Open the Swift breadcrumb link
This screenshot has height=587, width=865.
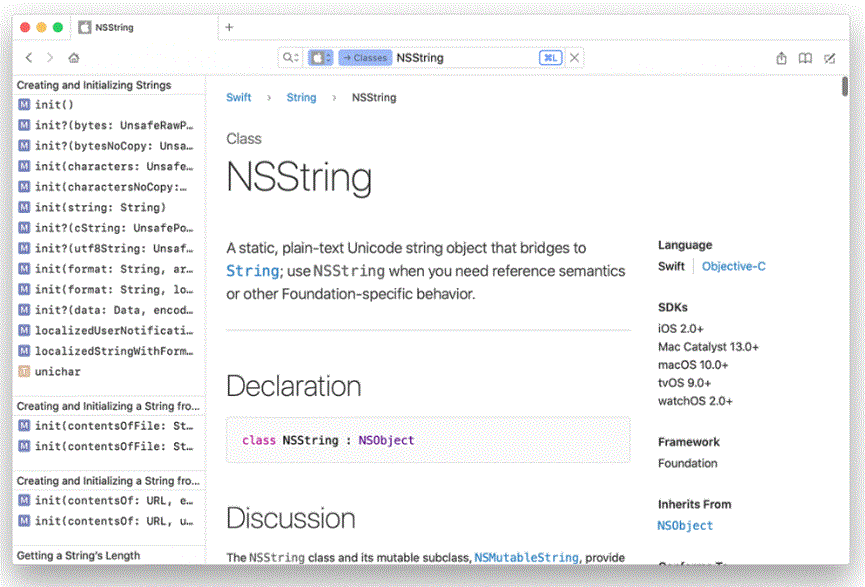tap(238, 98)
